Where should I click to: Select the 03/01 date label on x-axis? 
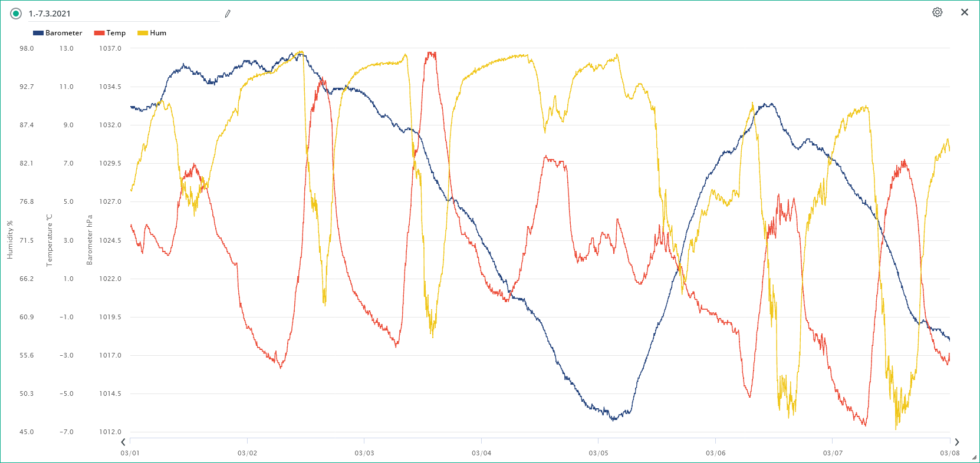point(130,453)
